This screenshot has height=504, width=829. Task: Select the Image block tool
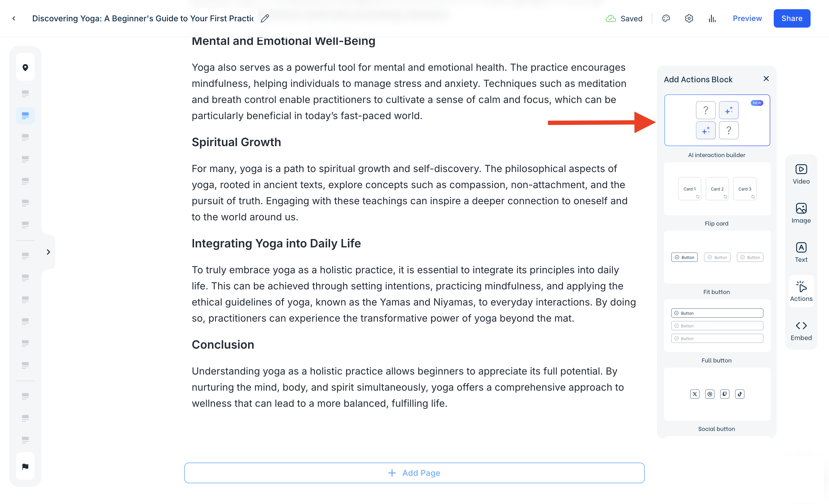click(801, 213)
